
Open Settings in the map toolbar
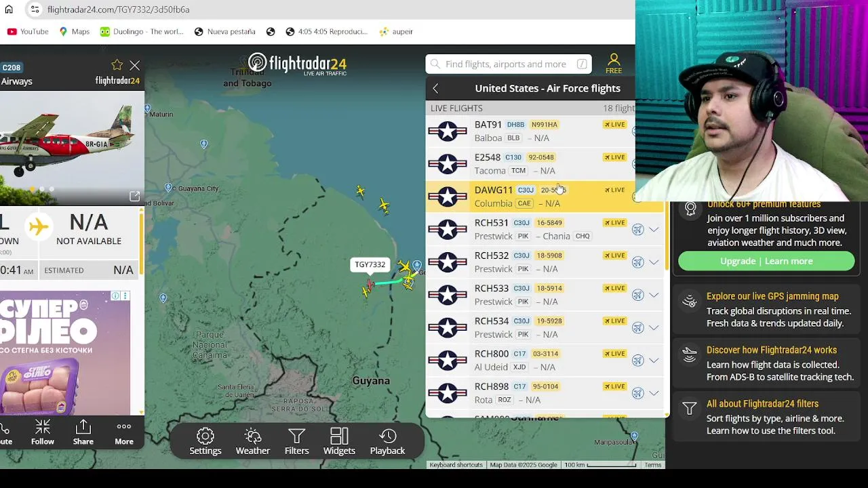coord(205,441)
